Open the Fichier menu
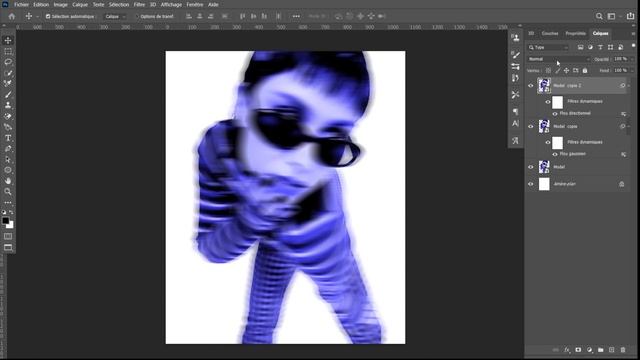This screenshot has width=640, height=360. (21, 4)
